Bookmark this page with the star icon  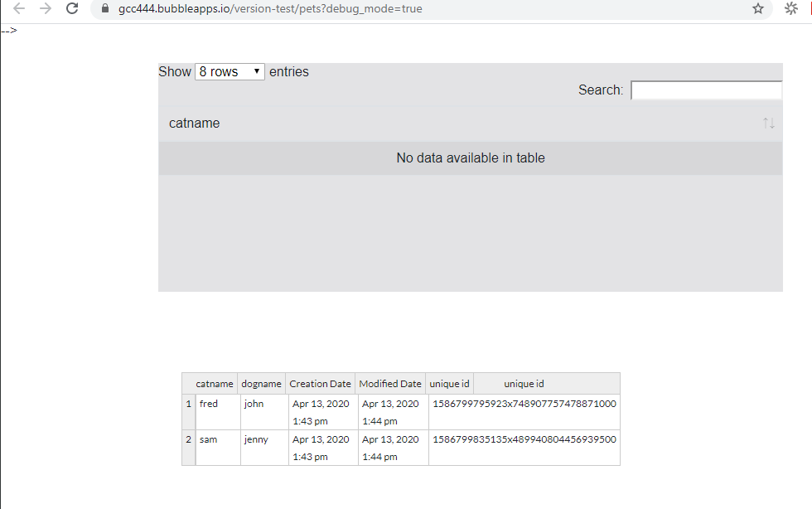(x=758, y=8)
